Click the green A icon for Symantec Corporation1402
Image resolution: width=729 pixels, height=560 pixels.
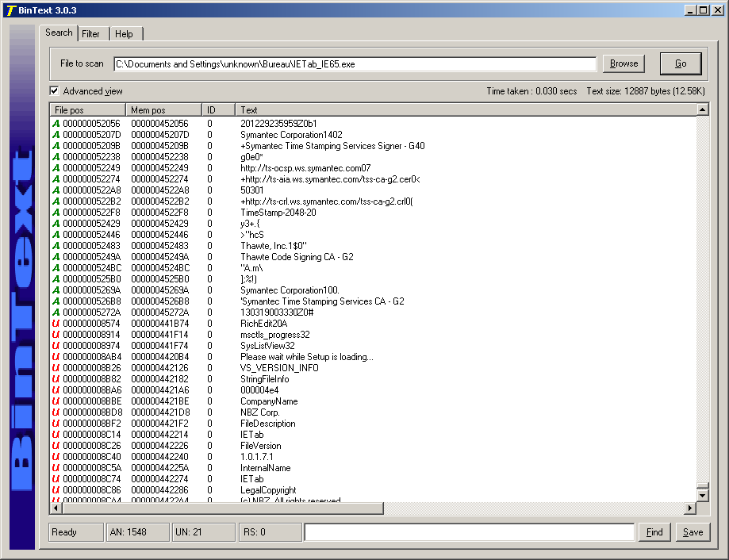pos(56,135)
